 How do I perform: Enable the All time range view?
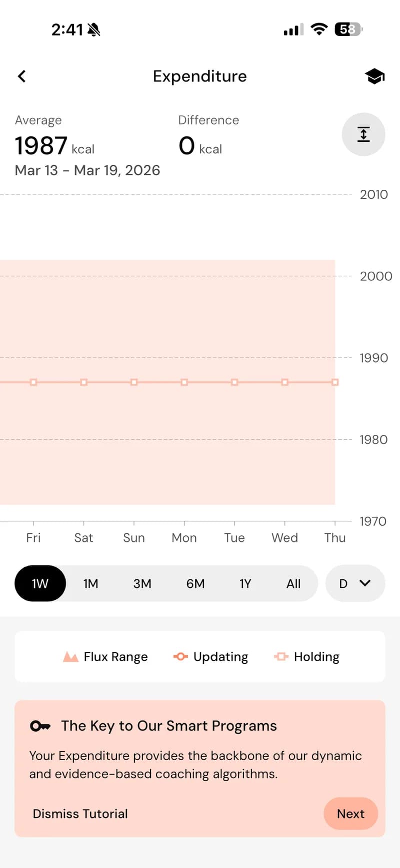tap(293, 583)
